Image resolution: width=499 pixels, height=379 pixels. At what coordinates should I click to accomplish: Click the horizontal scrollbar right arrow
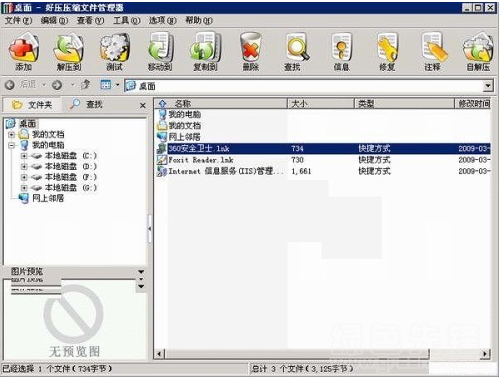coord(485,353)
